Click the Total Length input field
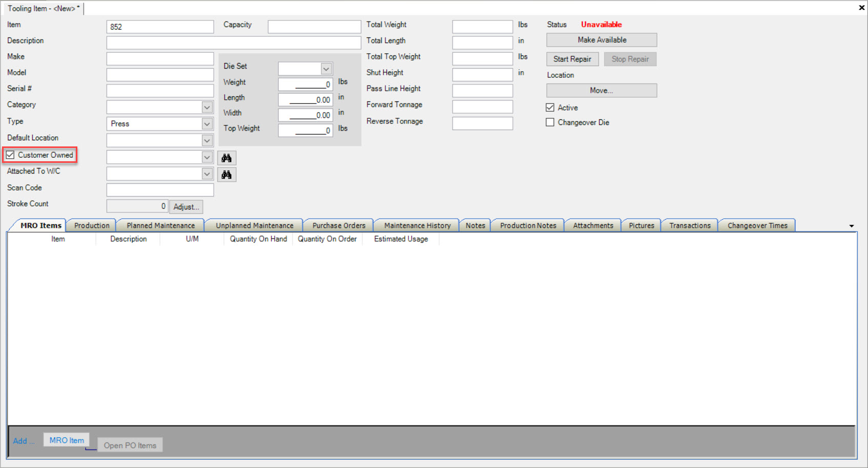Viewport: 868px width, 468px height. [482, 42]
